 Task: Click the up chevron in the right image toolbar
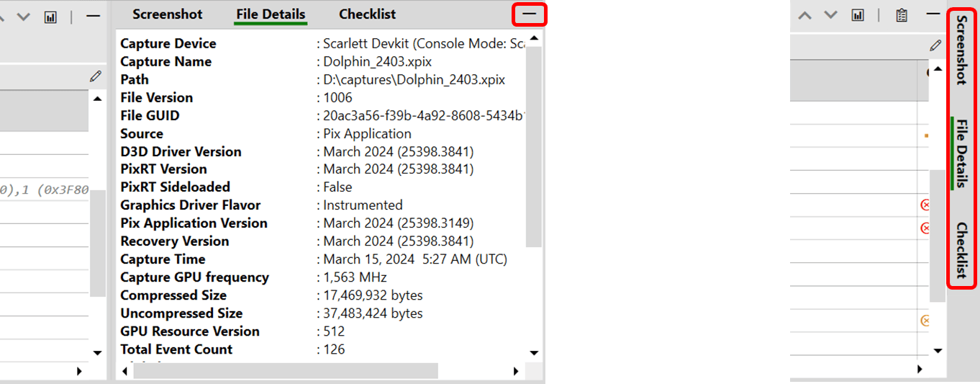805,15
